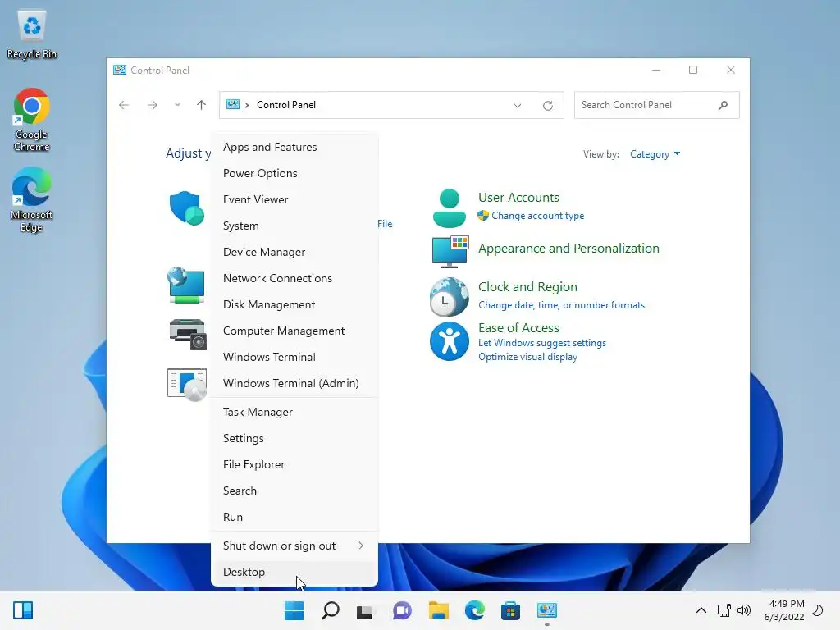Click Change date, time, or number formats

561,305
